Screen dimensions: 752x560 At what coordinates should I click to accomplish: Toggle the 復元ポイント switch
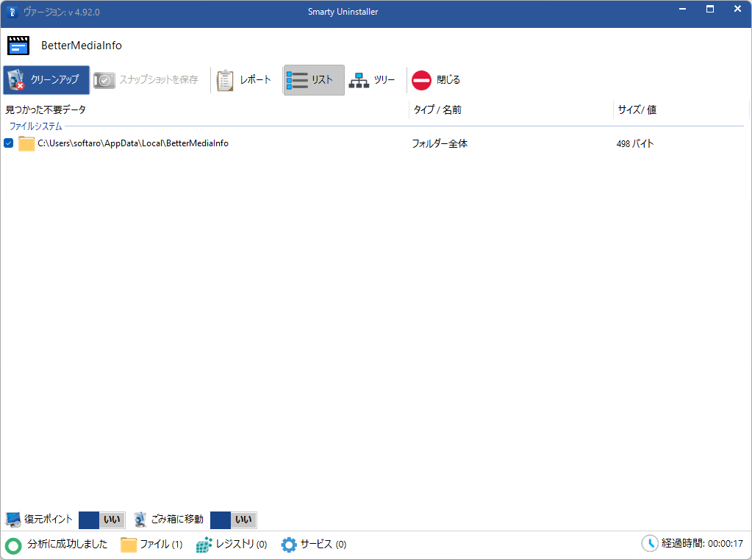(x=101, y=520)
